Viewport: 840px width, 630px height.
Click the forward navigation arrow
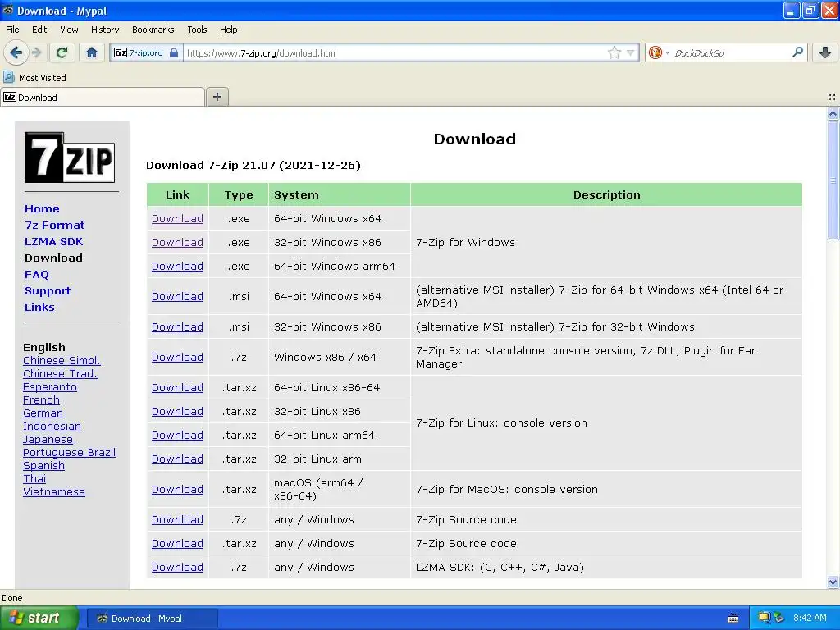point(36,52)
